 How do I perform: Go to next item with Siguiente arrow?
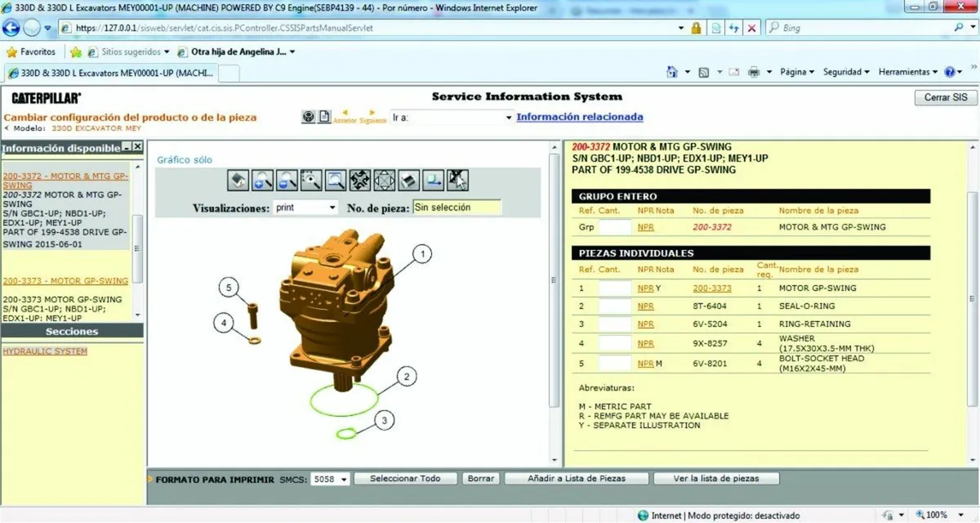click(372, 116)
